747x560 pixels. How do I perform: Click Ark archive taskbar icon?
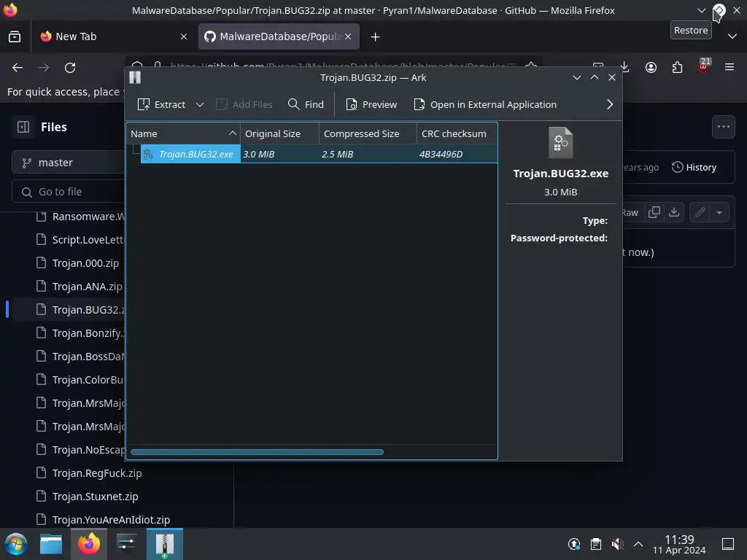[x=164, y=544]
